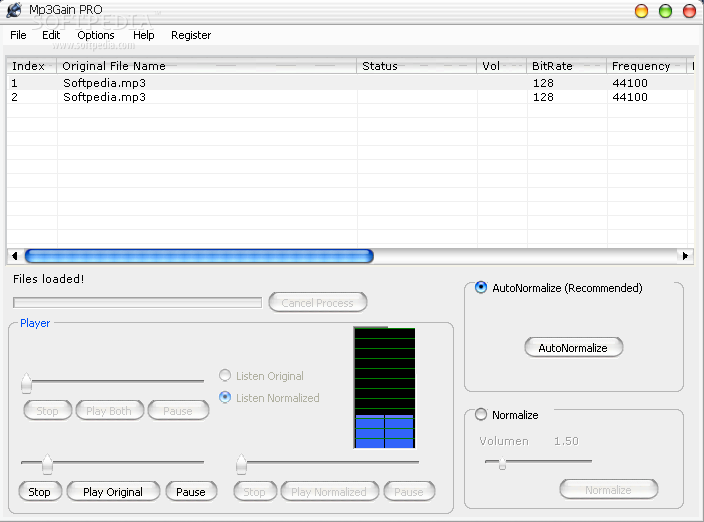Viewport: 704px width, 522px height.
Task: Sort by Index column header
Action: [x=31, y=66]
